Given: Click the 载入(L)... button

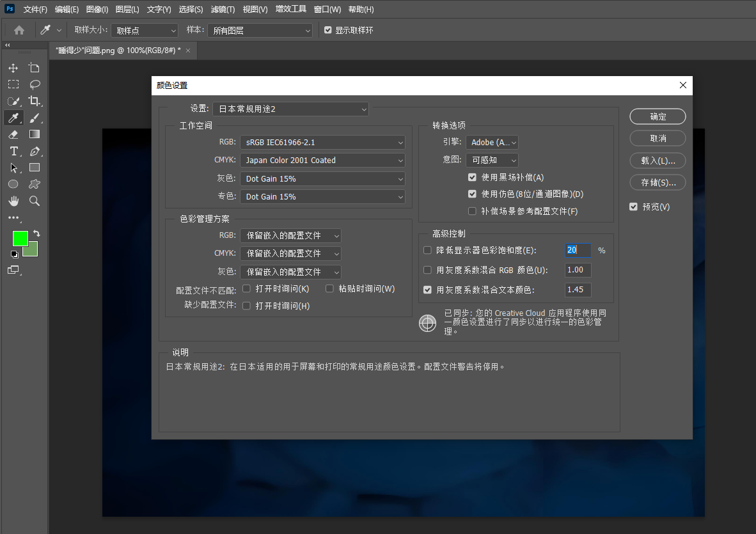Looking at the screenshot, I should (658, 161).
